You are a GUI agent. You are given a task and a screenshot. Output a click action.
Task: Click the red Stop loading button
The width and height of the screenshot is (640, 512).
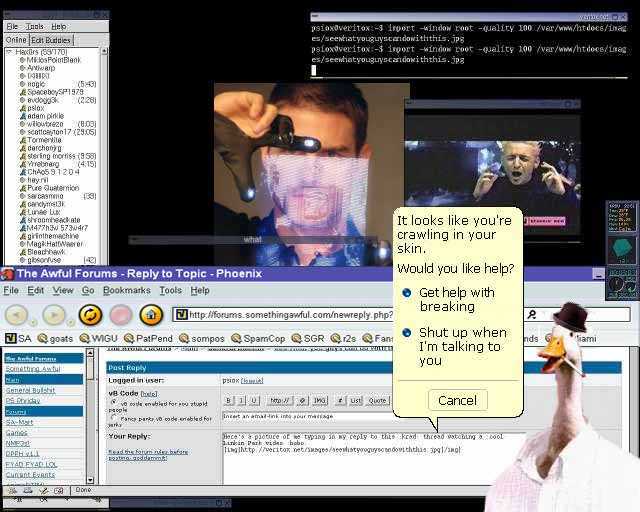[x=120, y=315]
